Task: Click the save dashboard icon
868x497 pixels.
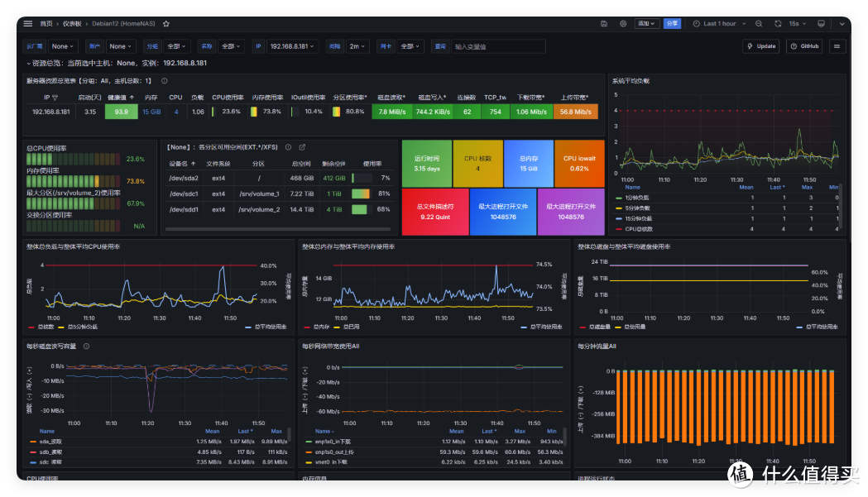Action: click(x=604, y=24)
